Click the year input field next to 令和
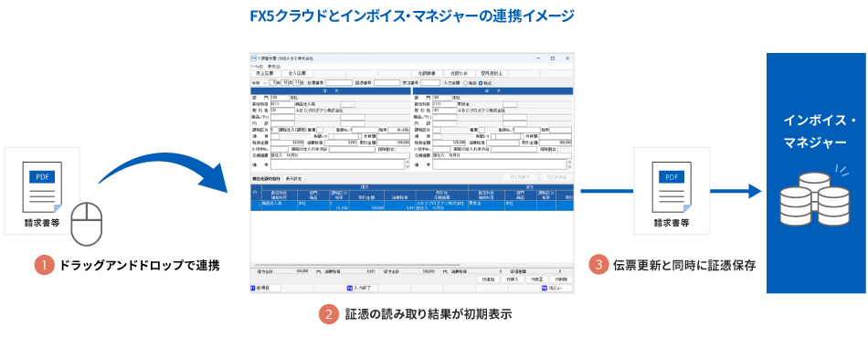Viewport: 868px width, 338px height. point(273,83)
